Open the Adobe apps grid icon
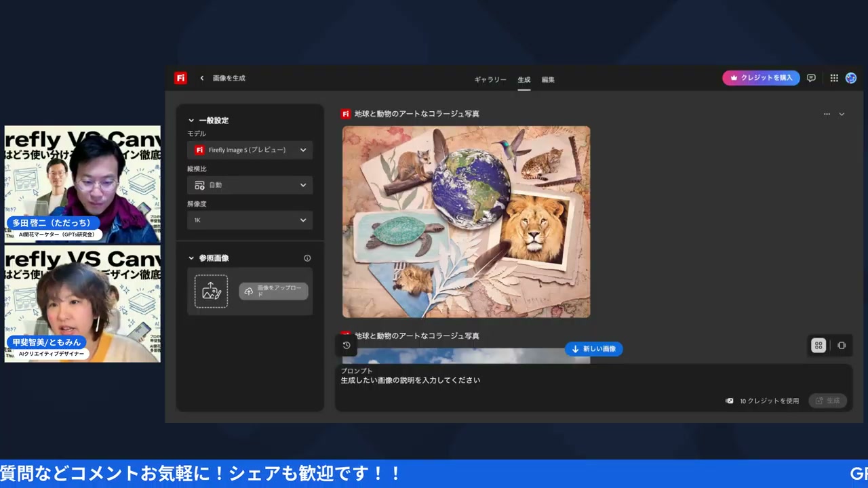The image size is (868, 488). pyautogui.click(x=834, y=78)
